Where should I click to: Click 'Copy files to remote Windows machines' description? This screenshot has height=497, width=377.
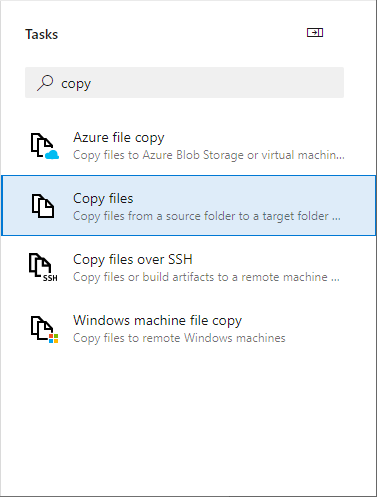tap(179, 338)
